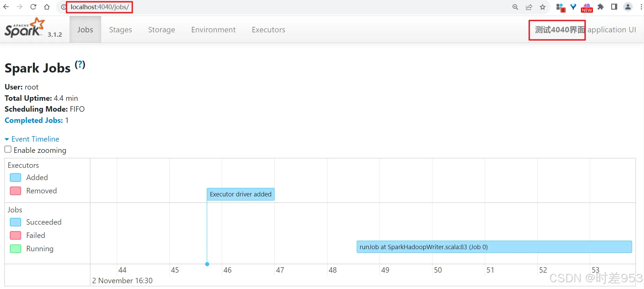
Task: Click the Executors Added blue swatch
Action: [16, 178]
